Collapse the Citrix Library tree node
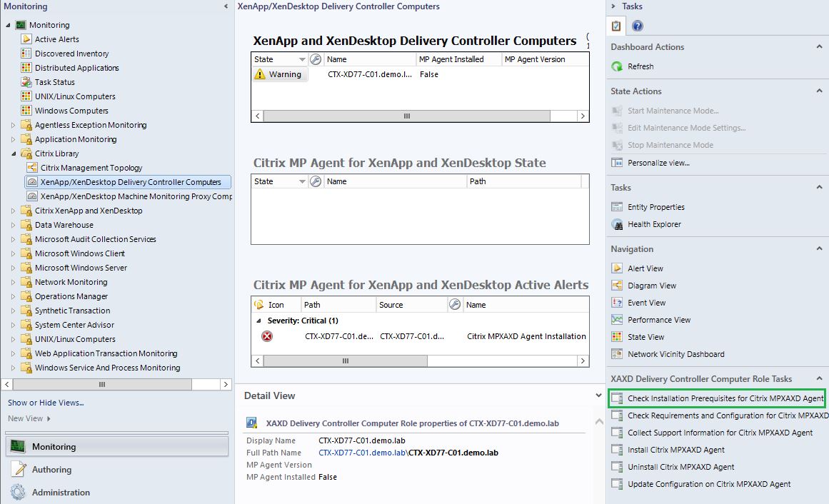This screenshot has height=504, width=829. 13,153
